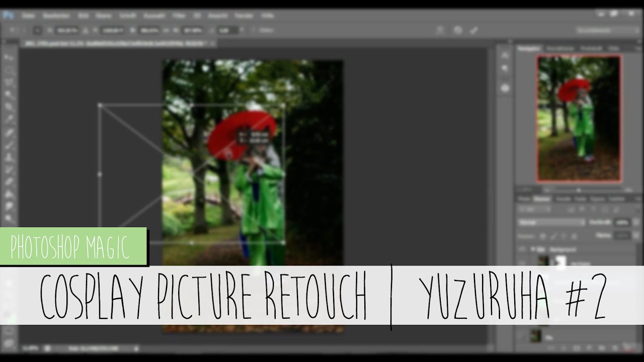Open the Bearbeiten menu
Screen dimensions: 644x362
(x=55, y=16)
